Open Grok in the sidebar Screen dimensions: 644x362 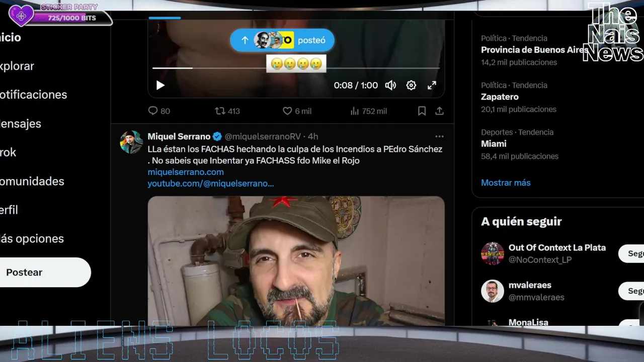8,152
